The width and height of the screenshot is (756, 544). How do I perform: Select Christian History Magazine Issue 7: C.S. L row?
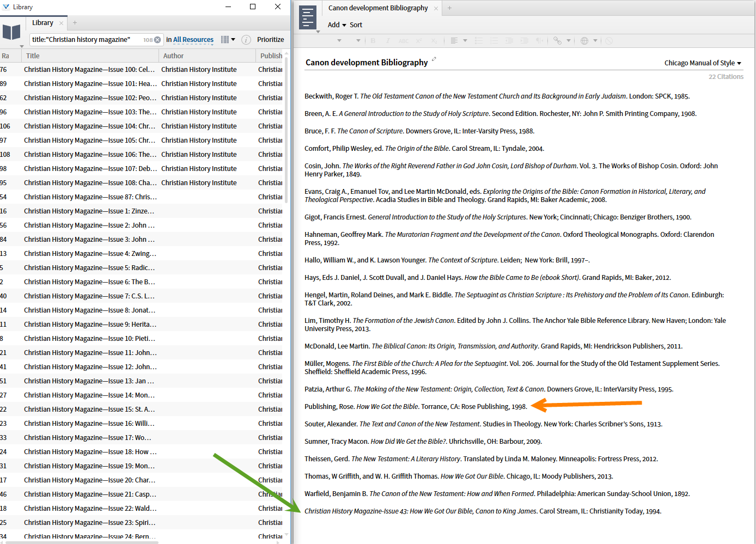pyautogui.click(x=142, y=296)
